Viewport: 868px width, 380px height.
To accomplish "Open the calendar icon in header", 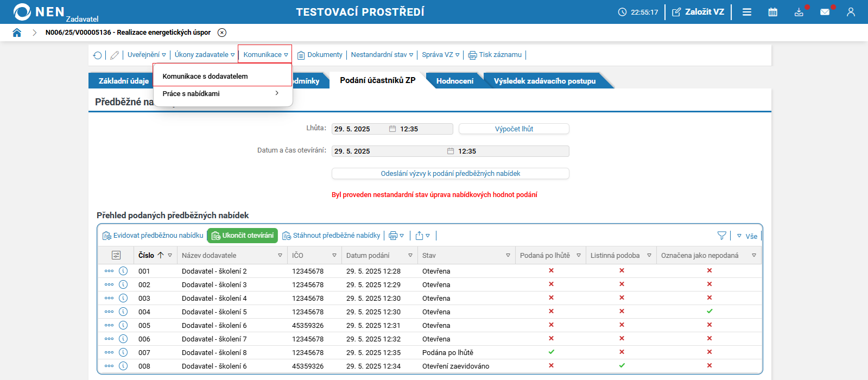I will pos(772,12).
